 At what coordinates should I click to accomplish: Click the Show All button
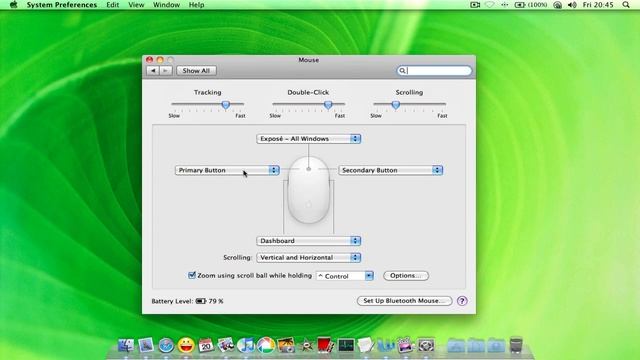(x=196, y=71)
